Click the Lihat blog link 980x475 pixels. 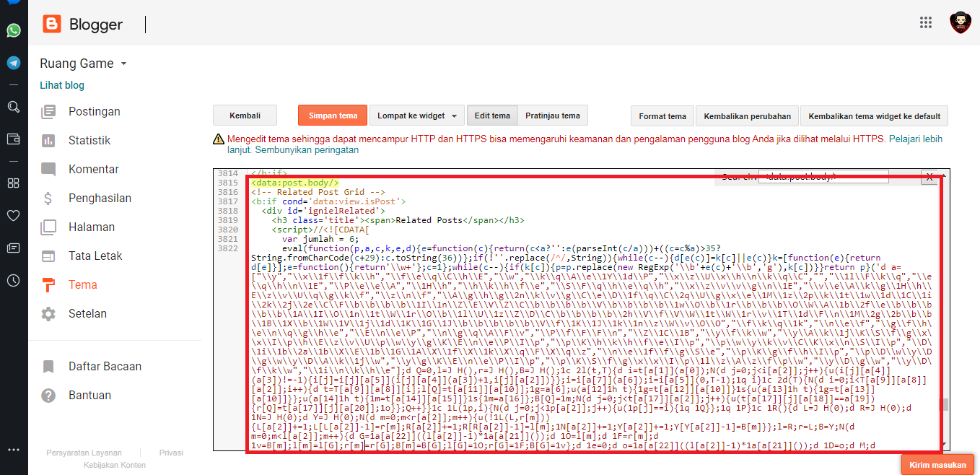point(62,85)
